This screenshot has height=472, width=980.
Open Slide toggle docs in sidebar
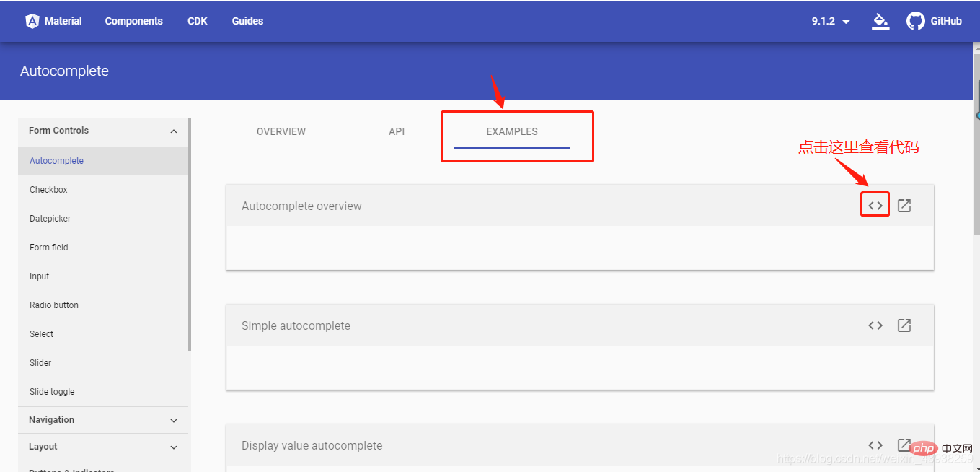[103, 392]
